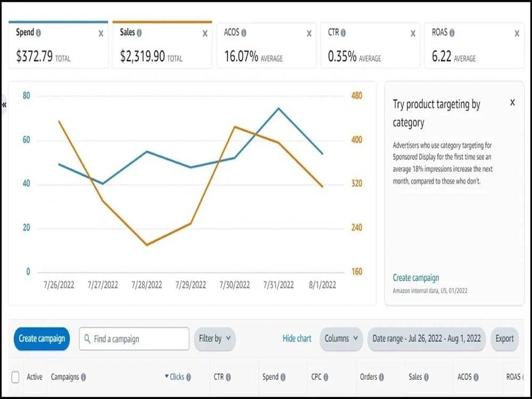Viewport: 532px width, 399px height.
Task: Click info icon beside CTR column header
Action: pyautogui.click(x=228, y=377)
